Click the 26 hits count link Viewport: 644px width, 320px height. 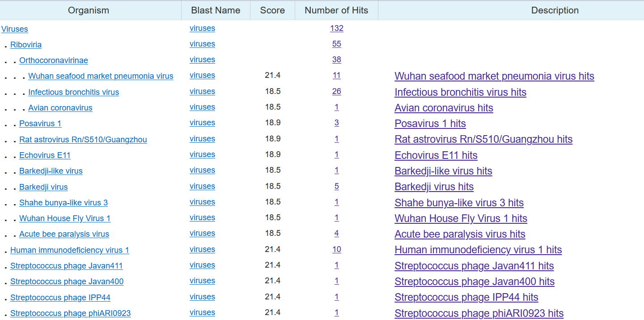337,91
